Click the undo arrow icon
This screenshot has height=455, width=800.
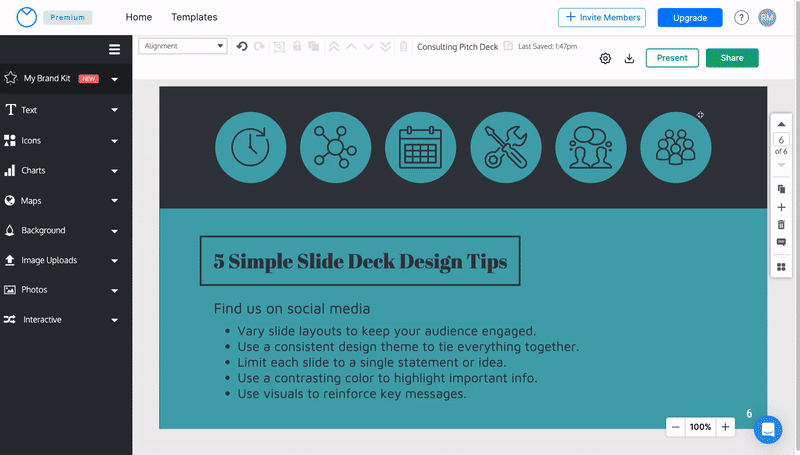tap(242, 46)
